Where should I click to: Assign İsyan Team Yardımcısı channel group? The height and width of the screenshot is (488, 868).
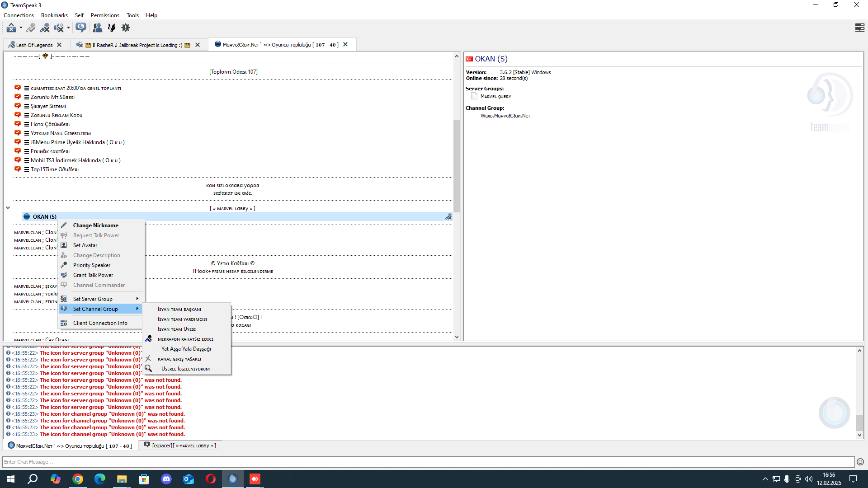187,319
